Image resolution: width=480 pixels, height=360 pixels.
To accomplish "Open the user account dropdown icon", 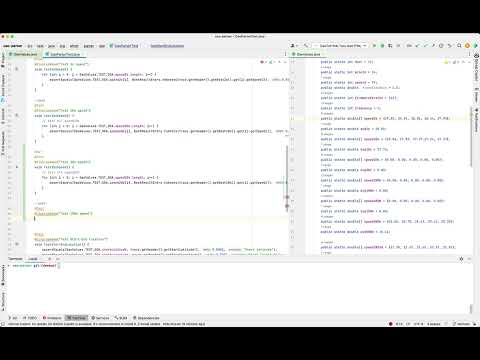I will pyautogui.click(x=294, y=46).
